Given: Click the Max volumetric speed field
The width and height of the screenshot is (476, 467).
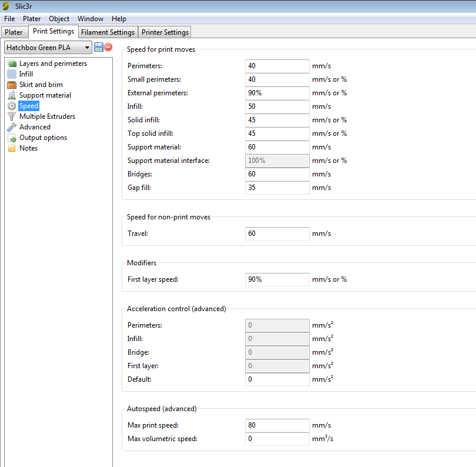Looking at the screenshot, I should (x=277, y=439).
